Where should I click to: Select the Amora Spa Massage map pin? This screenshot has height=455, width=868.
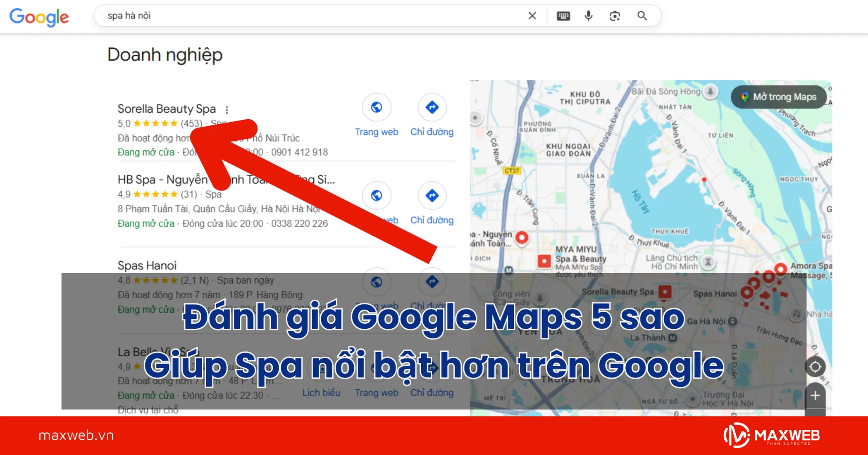point(780,269)
